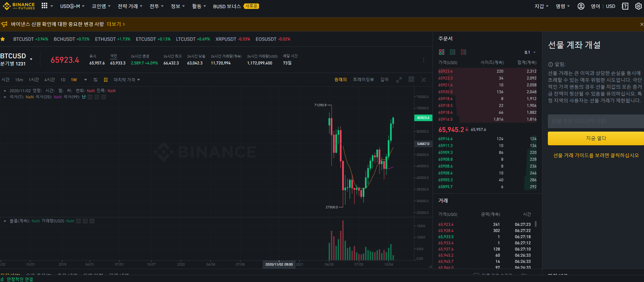The image size is (644, 282).
Task: Click the 더보기 more link in banner
Action: (116, 24)
